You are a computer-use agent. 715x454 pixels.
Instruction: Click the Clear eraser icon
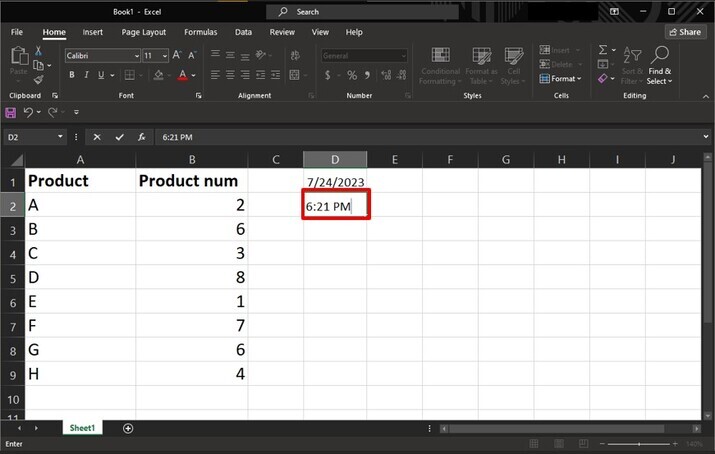[x=603, y=79]
